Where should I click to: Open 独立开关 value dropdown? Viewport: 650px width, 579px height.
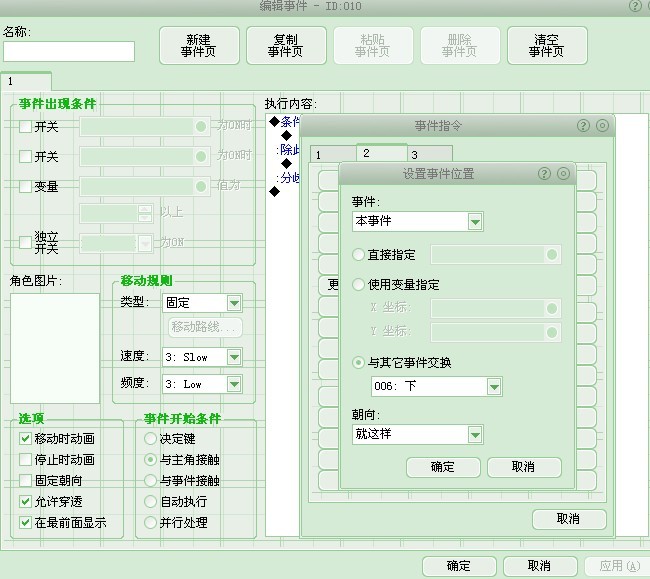(116, 243)
